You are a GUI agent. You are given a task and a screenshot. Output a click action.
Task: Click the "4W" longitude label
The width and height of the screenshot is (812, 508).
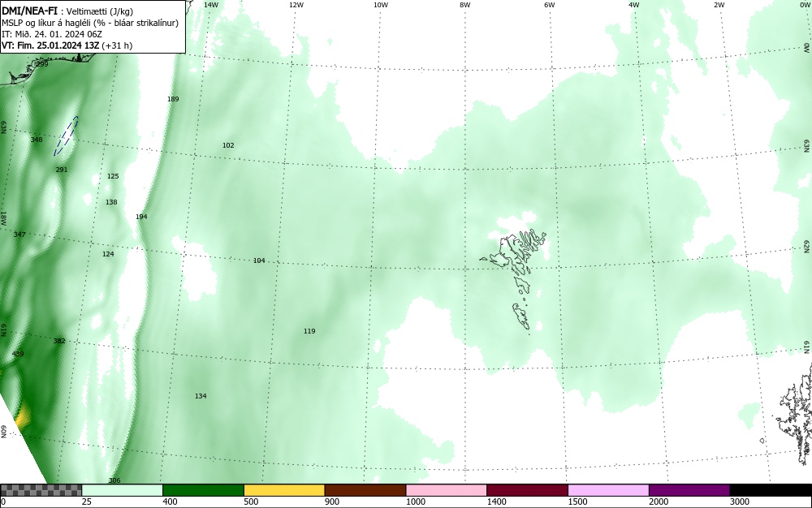pyautogui.click(x=634, y=5)
